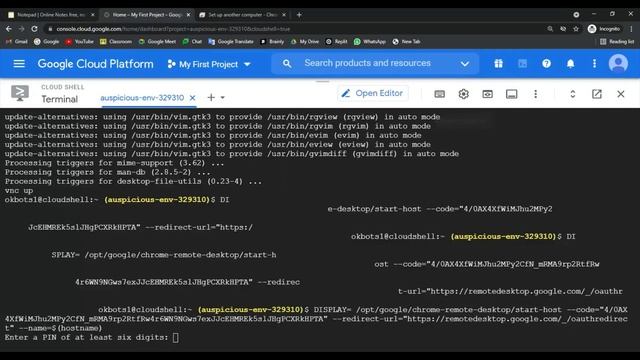Activate the Cloud Shell icon in header

point(522,64)
